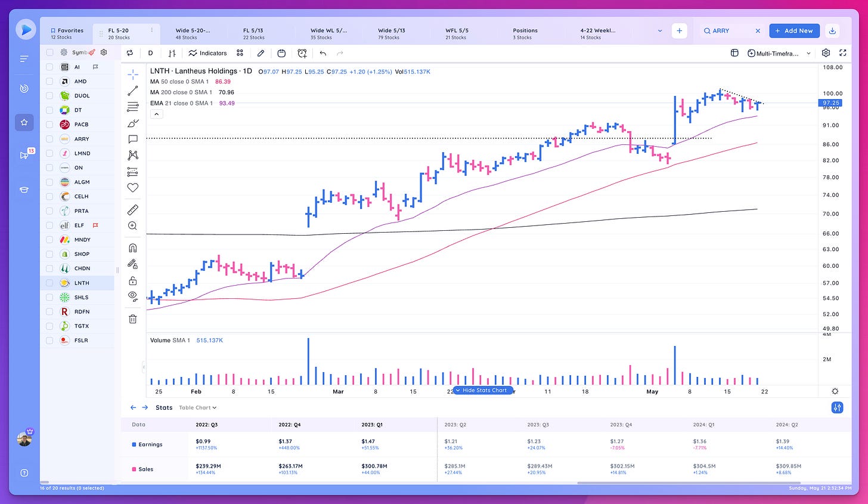Open the Multi-Timeframe dropdown

[779, 53]
